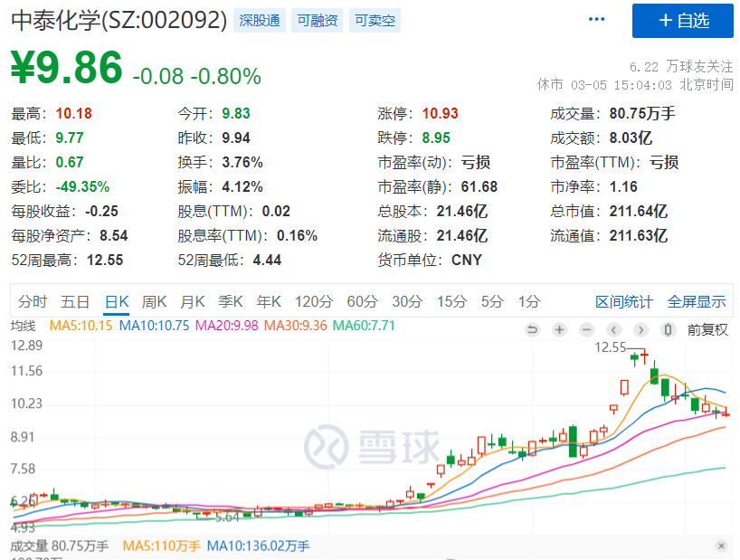The width and height of the screenshot is (740, 560).
Task: Move chart left with the left chevron icon
Action: pyautogui.click(x=613, y=329)
